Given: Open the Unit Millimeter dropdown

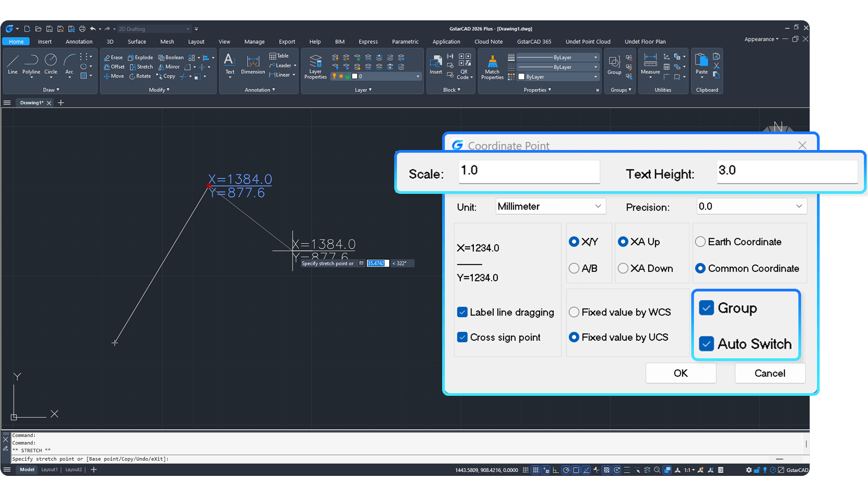Looking at the screenshot, I should (551, 206).
